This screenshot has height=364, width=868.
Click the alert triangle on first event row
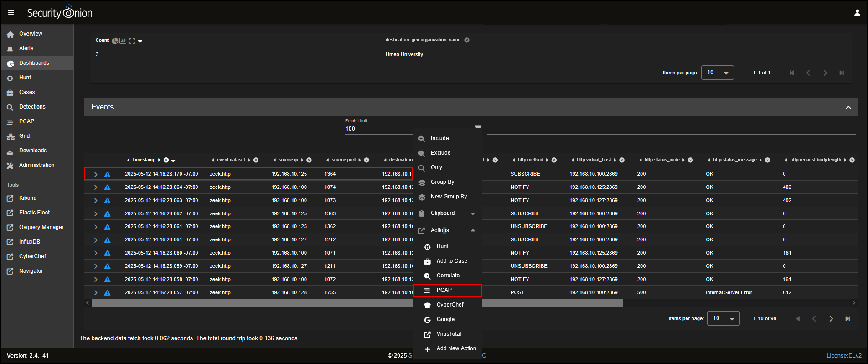107,174
